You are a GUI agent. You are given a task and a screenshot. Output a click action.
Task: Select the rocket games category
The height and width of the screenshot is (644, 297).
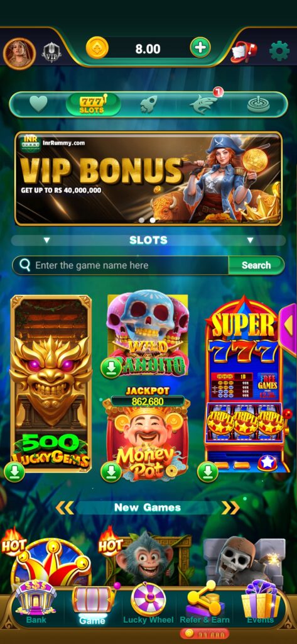(148, 104)
